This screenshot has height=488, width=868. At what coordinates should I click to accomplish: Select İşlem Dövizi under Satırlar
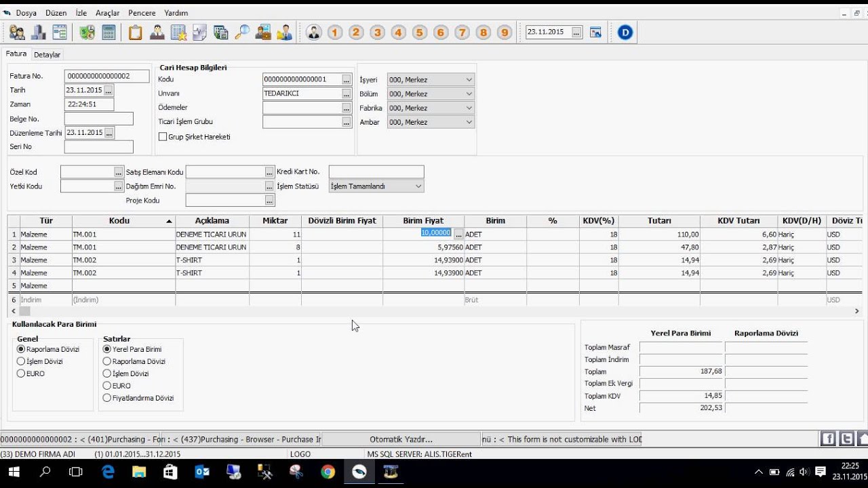107,373
